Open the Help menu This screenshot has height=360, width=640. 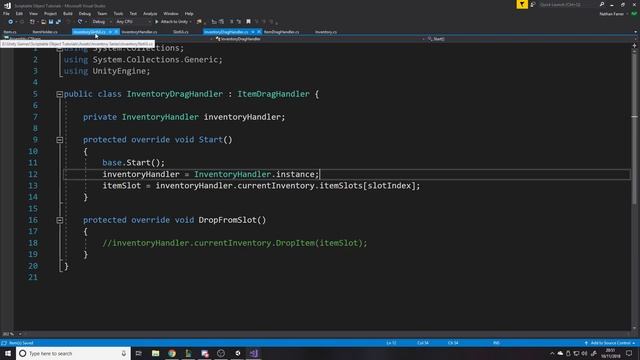(x=189, y=13)
